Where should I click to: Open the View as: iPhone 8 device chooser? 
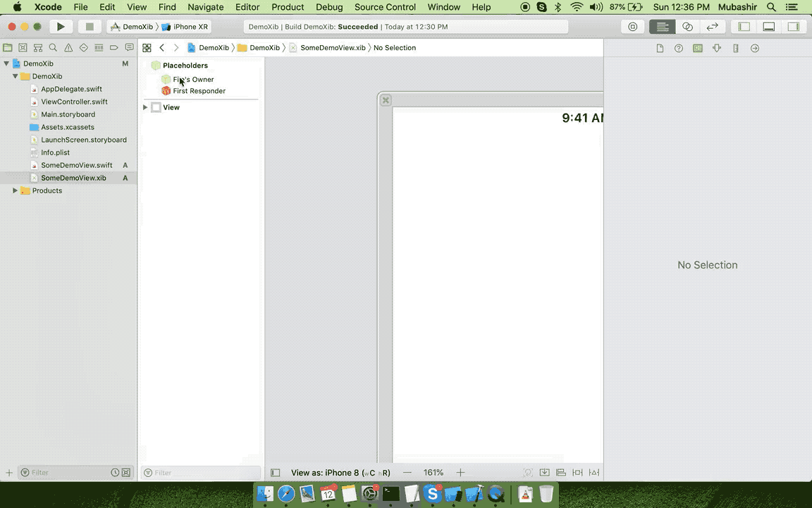[340, 473]
